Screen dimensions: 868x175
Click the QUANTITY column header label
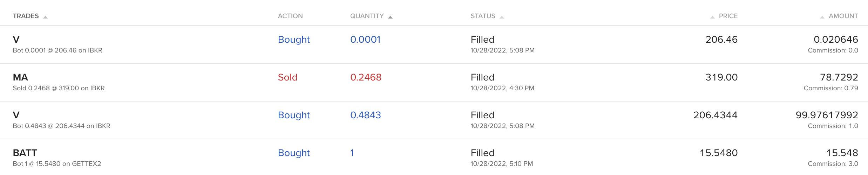(x=367, y=16)
